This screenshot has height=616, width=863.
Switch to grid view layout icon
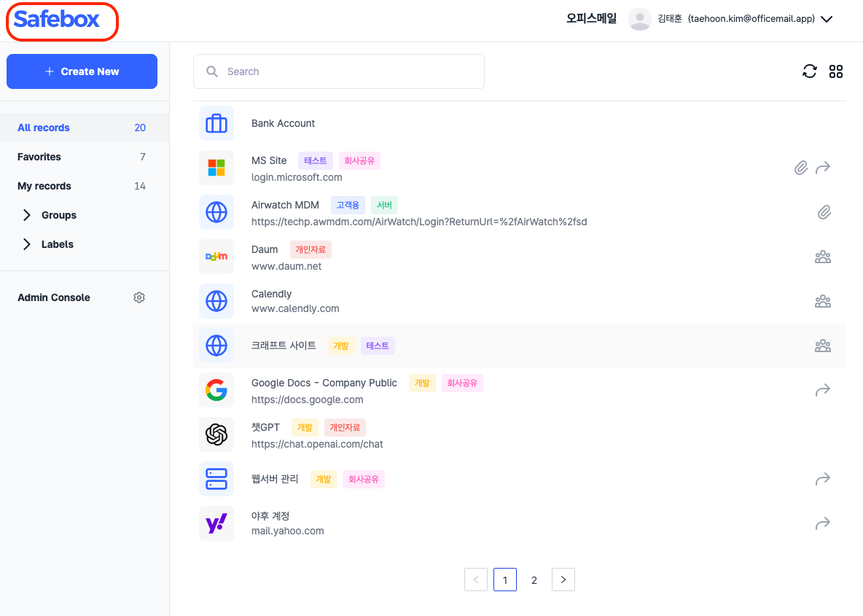pyautogui.click(x=836, y=71)
